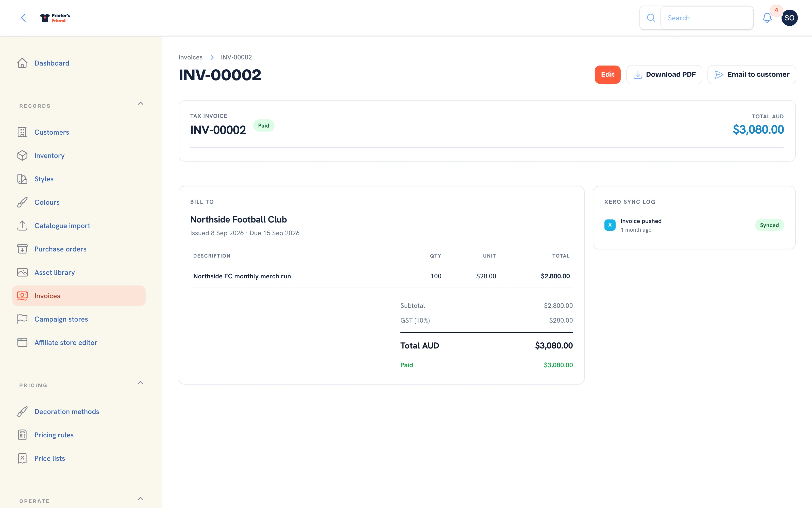The height and width of the screenshot is (508, 812).
Task: Click the search magnifier icon
Action: click(x=651, y=18)
